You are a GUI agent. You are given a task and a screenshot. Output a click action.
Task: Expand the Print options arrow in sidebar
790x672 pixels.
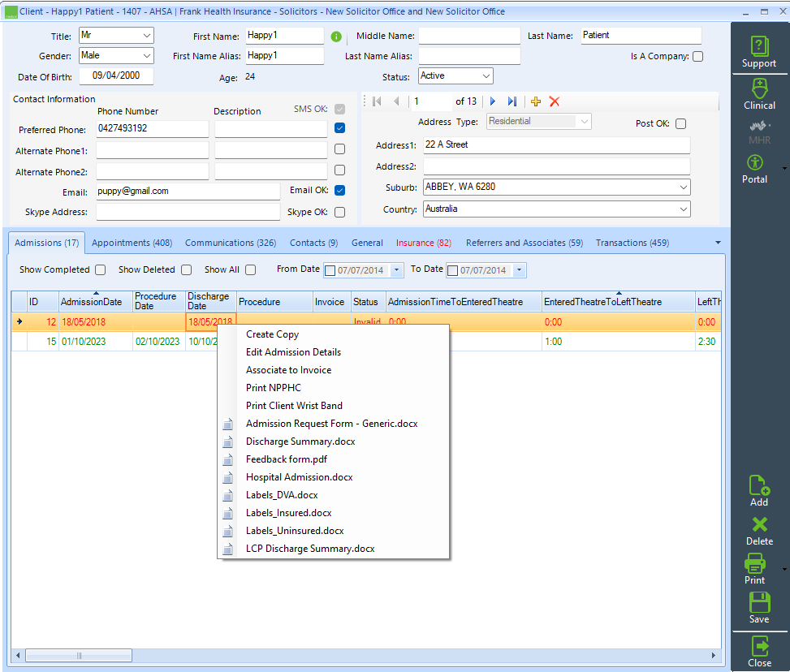point(784,570)
